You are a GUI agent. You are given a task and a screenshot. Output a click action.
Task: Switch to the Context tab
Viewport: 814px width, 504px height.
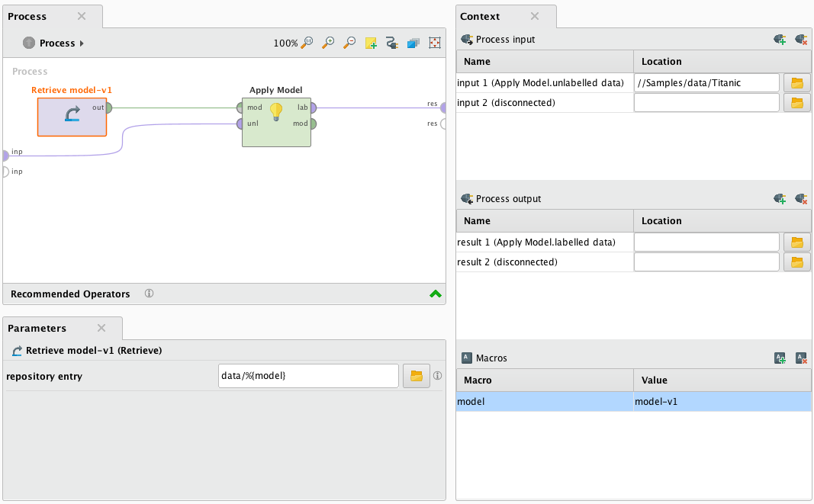481,16
